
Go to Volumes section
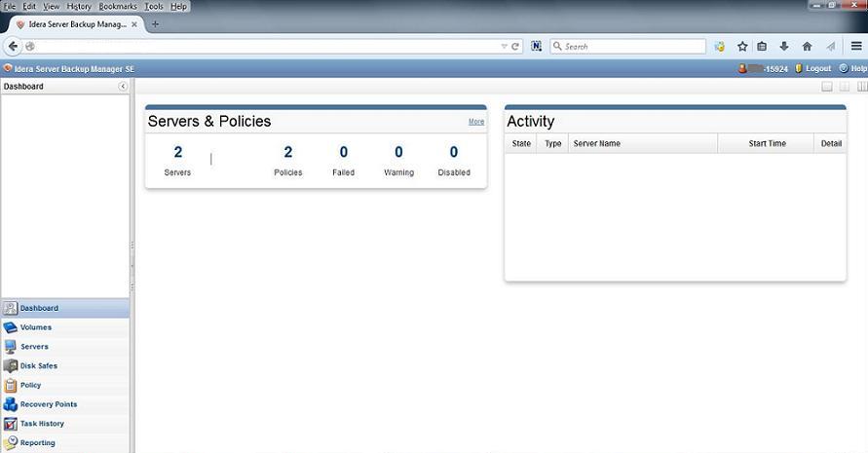click(36, 327)
